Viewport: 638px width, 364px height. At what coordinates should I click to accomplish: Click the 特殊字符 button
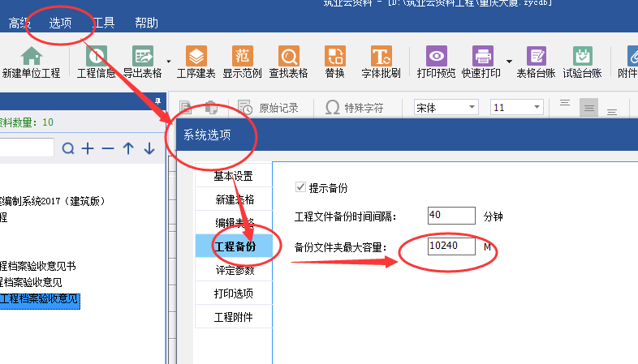click(x=354, y=107)
